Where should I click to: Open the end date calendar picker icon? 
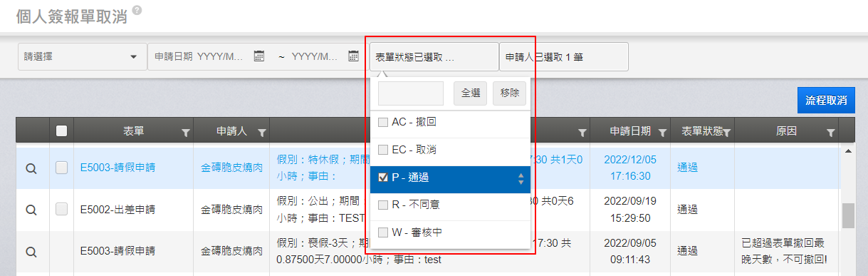353,56
